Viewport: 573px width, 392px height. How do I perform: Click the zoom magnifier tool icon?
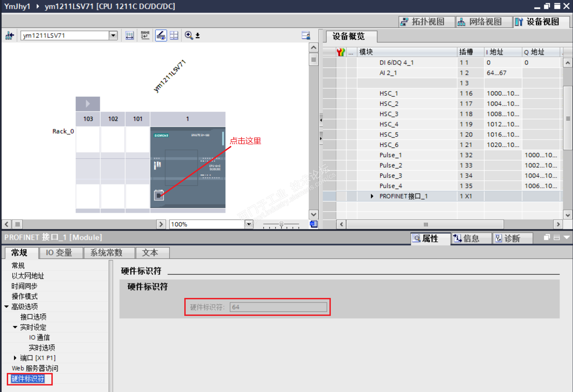click(x=189, y=36)
